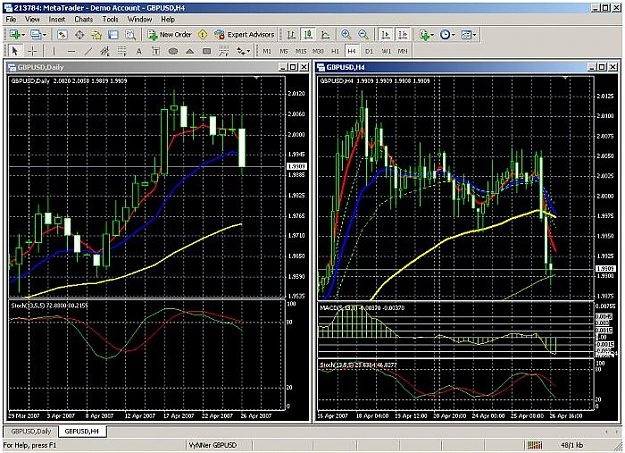Select the Trendline drawing tool
The width and height of the screenshot is (625, 453).
88,51
